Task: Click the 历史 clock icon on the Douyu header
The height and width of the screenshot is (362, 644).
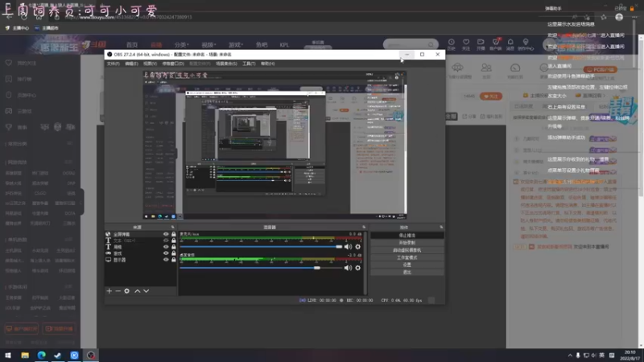Action: coord(452,42)
